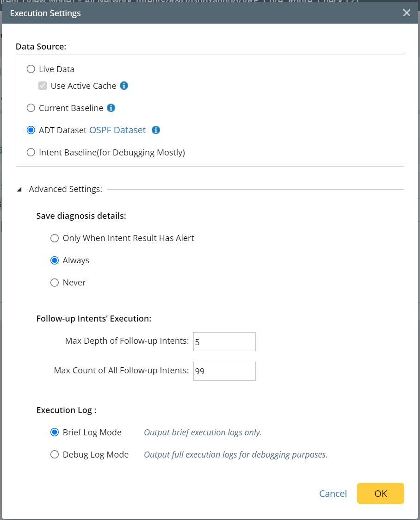420x520 pixels.
Task: Choose the ADT Dataset radio option
Action: (31, 130)
